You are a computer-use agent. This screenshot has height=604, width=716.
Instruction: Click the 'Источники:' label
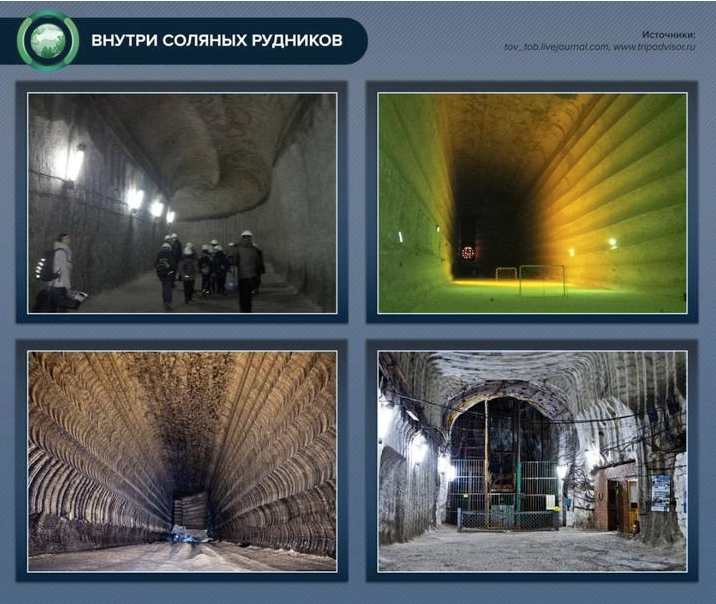669,35
